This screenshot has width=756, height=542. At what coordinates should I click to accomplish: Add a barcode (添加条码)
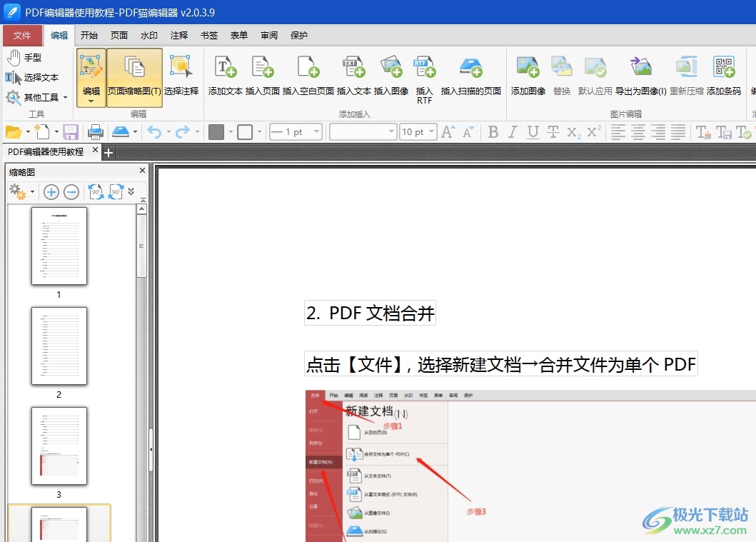[724, 75]
